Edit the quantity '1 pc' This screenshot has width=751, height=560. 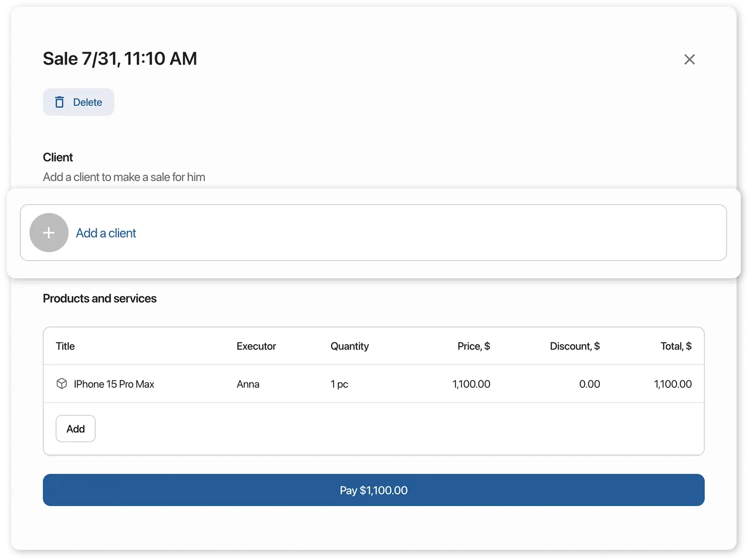point(339,384)
